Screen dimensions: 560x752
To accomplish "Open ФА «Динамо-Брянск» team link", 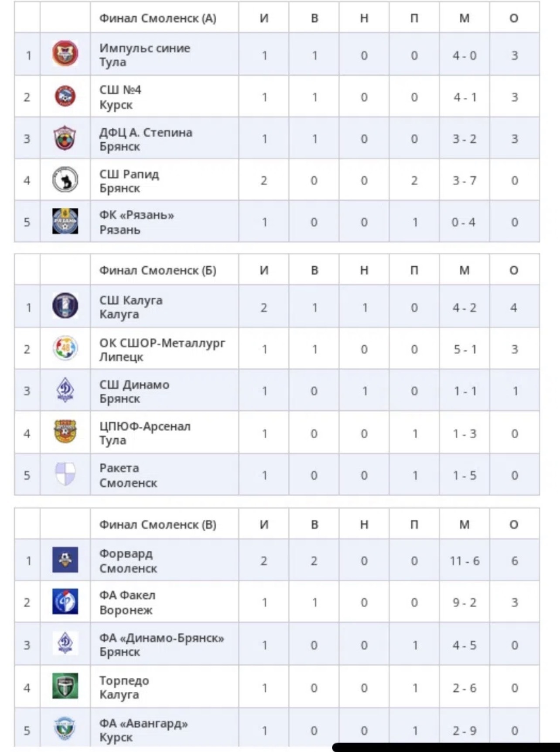I will (161, 645).
